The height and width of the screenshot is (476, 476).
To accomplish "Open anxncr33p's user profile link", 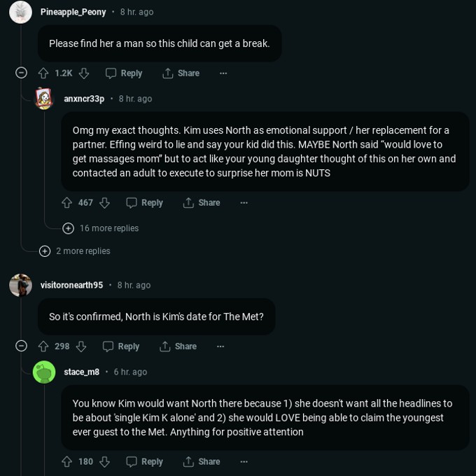I will [84, 99].
